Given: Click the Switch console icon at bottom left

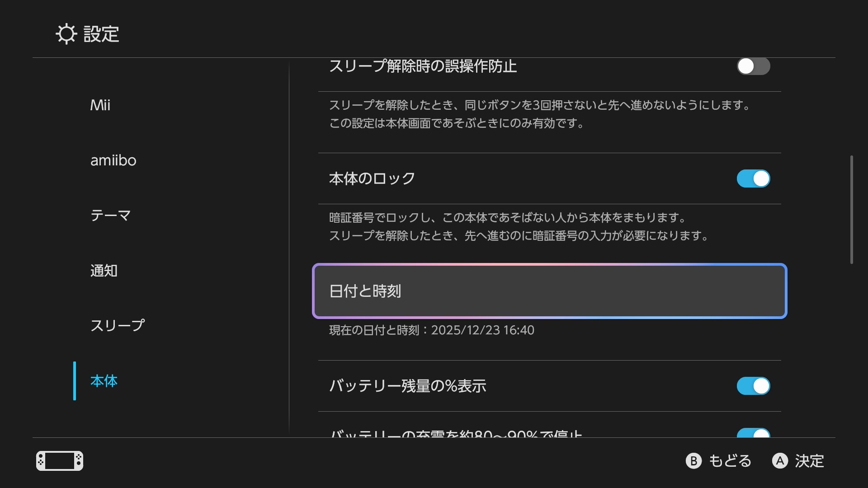Looking at the screenshot, I should pos(59,461).
